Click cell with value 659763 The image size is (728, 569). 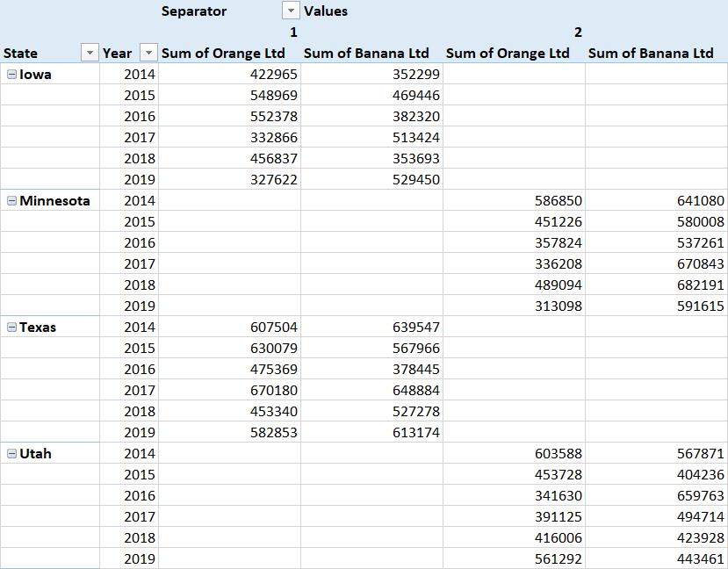click(657, 495)
